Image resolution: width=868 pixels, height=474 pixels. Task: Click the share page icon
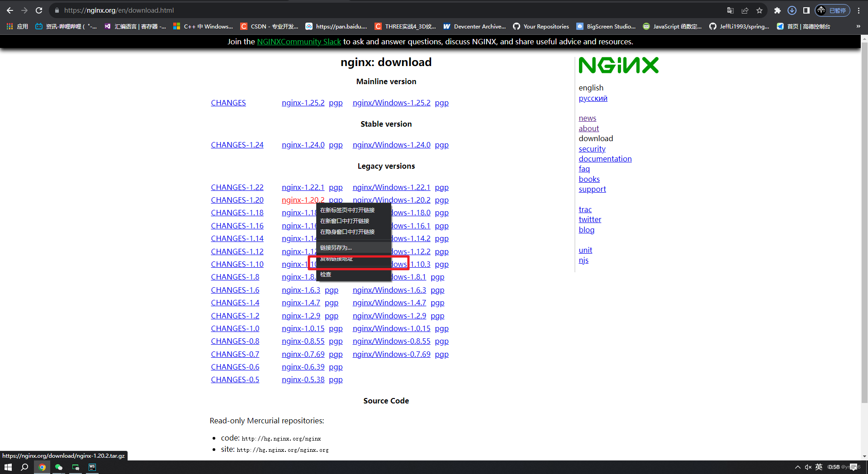[x=745, y=10]
